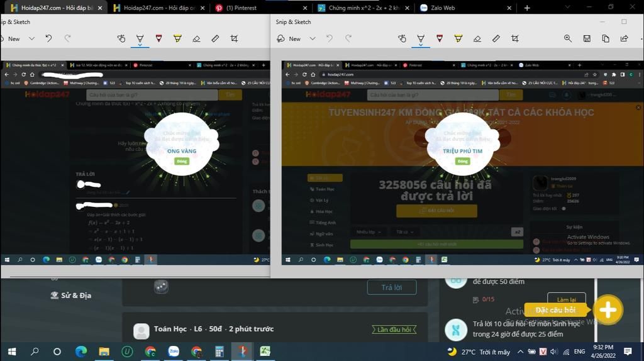644x361 pixels.
Task: Select Highlighter in the TRIỆU PHÚ TÍM snip window
Action: (458, 38)
